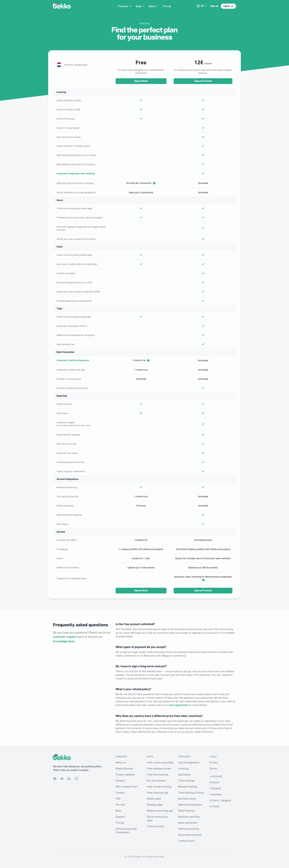289x868 pixels.
Task: Open Gekko's Facebook page icon
Action: (55, 778)
